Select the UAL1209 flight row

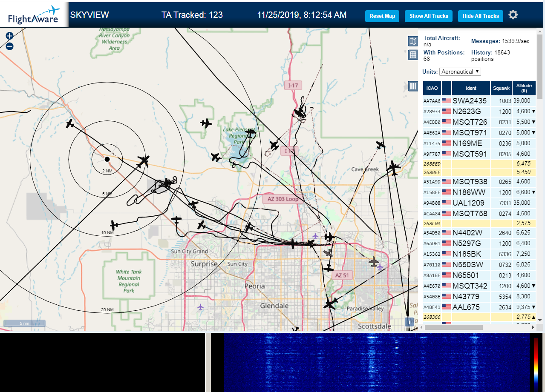pos(479,203)
